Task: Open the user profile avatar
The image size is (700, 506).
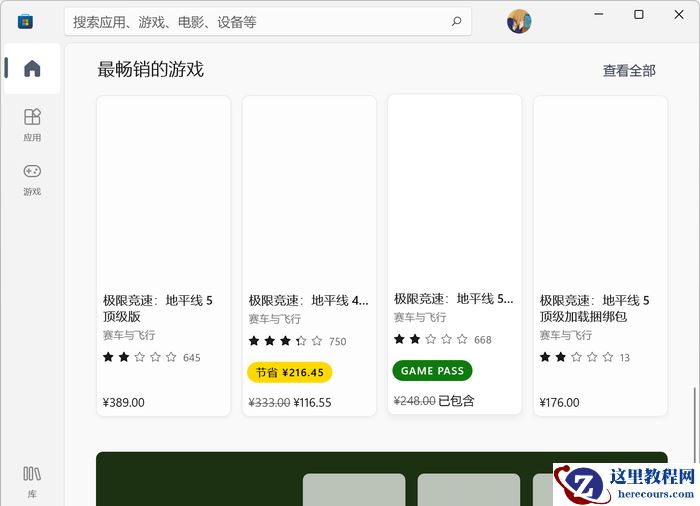Action: 519,21
